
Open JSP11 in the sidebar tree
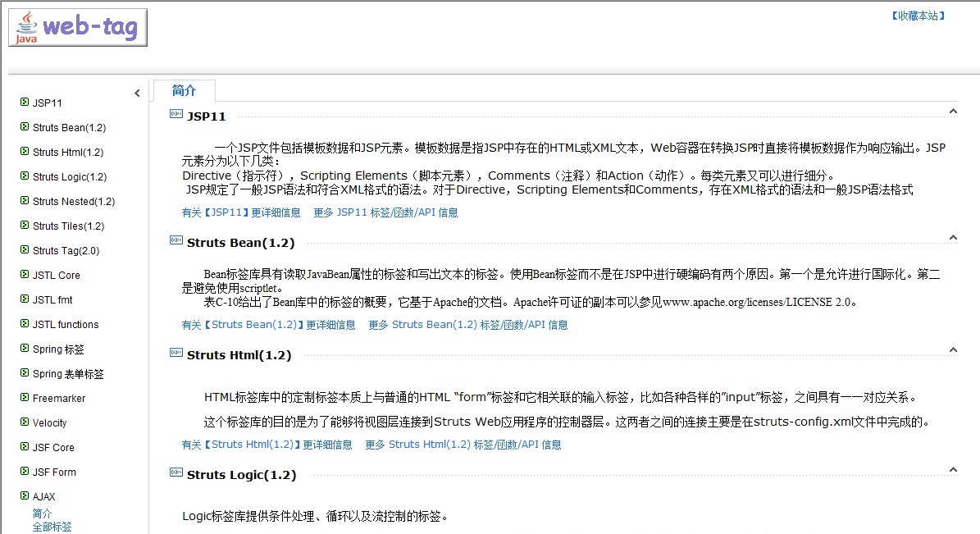tap(48, 103)
